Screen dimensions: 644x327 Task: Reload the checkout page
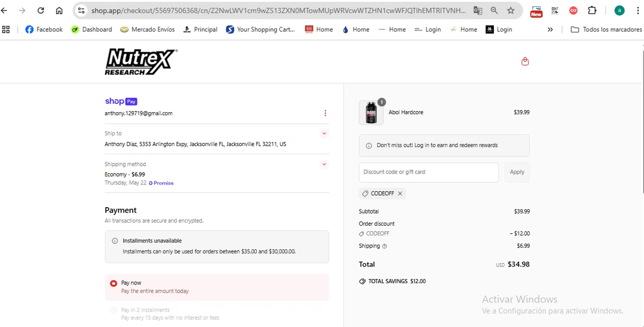[x=41, y=11]
